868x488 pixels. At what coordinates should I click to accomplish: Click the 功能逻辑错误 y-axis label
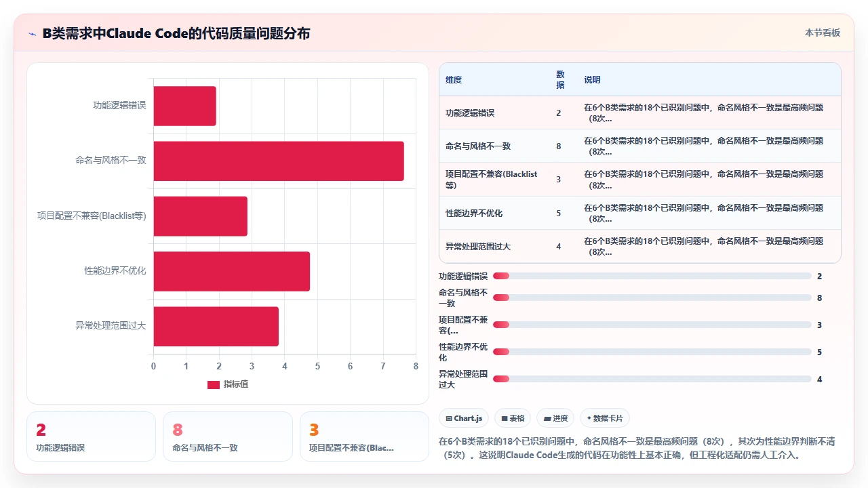(x=119, y=106)
